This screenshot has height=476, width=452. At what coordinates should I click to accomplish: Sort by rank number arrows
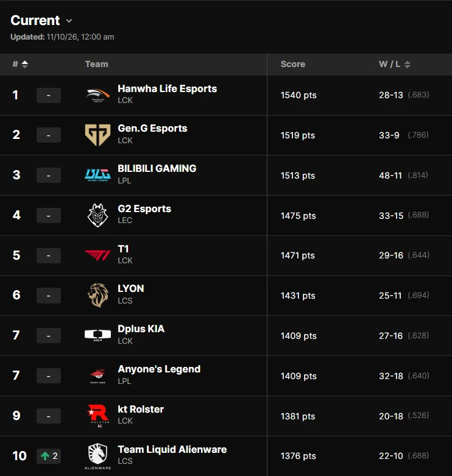[25, 65]
